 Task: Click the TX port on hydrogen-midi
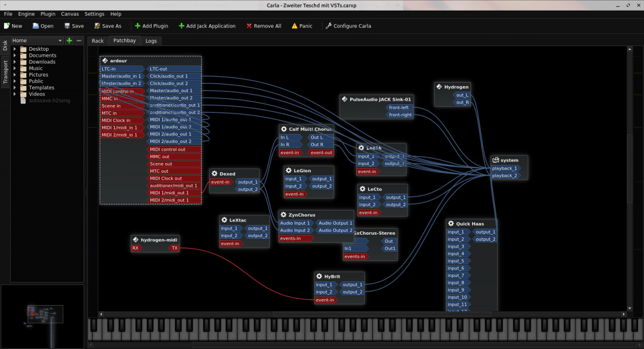pyautogui.click(x=174, y=248)
